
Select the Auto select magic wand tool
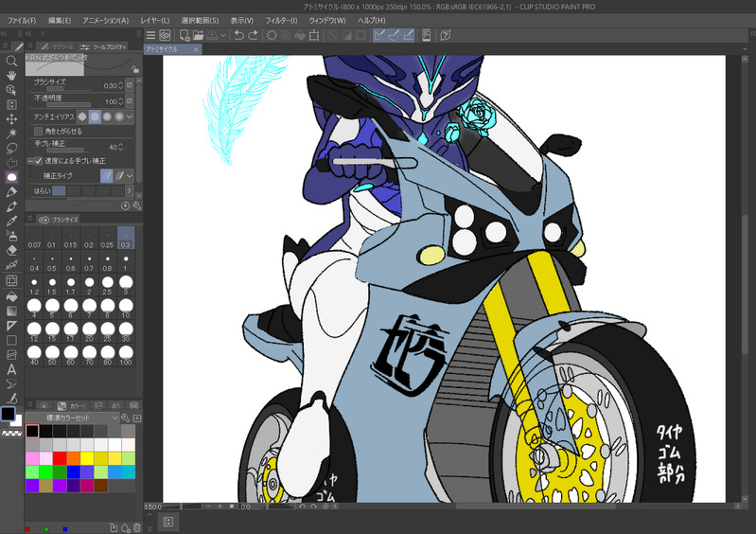point(11,133)
